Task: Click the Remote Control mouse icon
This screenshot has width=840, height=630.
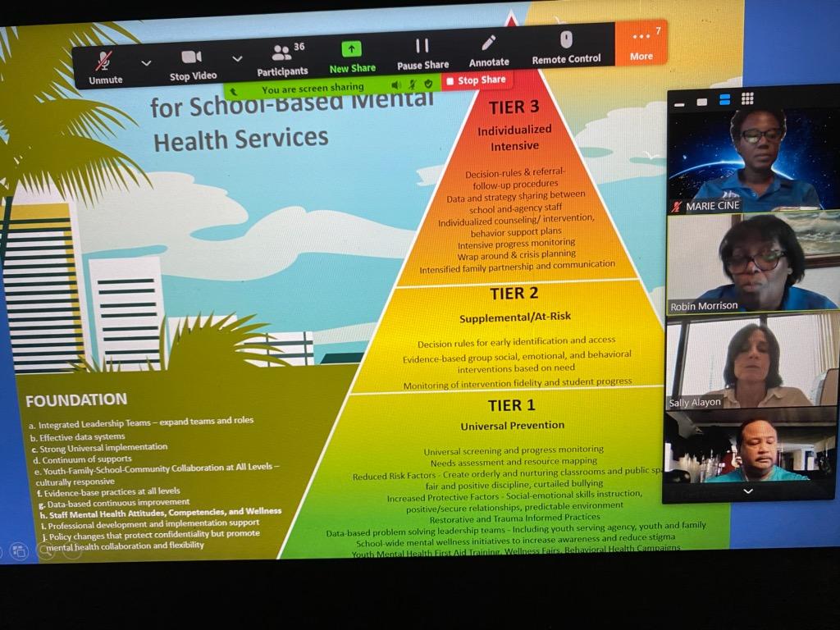Action: click(x=566, y=39)
